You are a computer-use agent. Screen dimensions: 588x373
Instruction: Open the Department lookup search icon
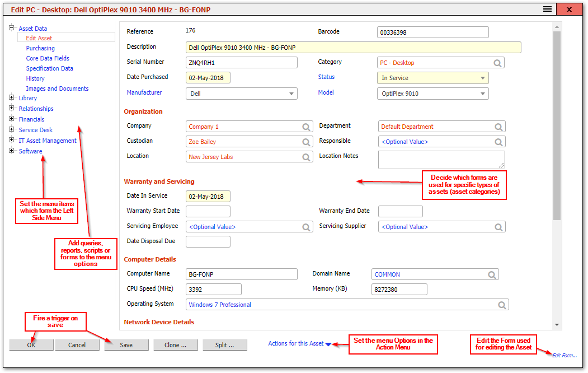498,127
